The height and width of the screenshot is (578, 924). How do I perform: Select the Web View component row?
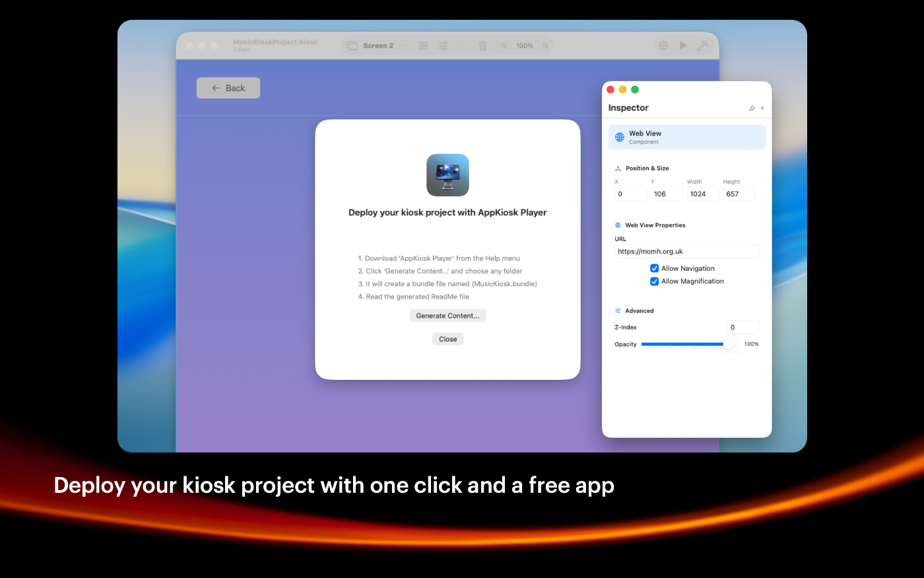686,137
